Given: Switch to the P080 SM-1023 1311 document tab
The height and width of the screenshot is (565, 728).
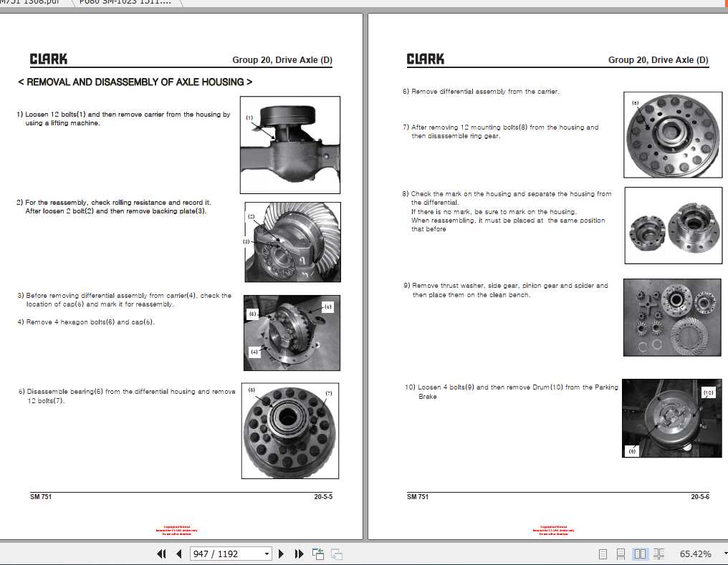Looking at the screenshot, I should pos(125,2).
